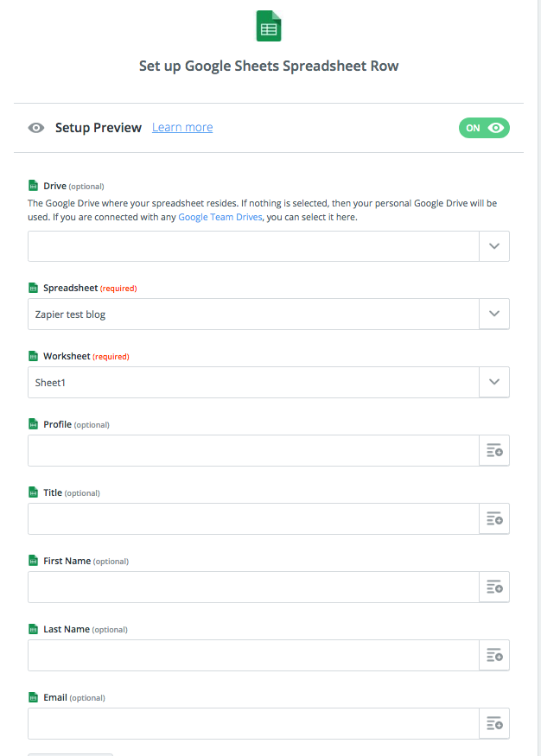Open the insert-field picker for First Name

[493, 587]
